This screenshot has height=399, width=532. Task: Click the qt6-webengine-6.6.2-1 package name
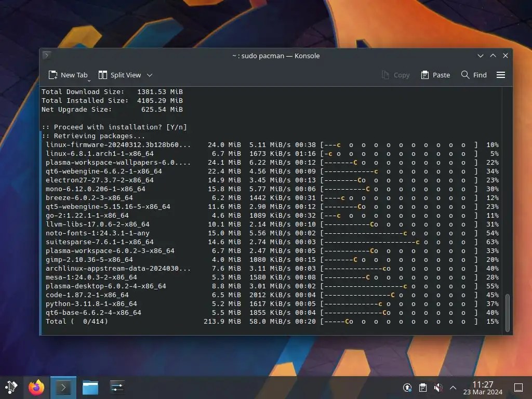point(104,171)
